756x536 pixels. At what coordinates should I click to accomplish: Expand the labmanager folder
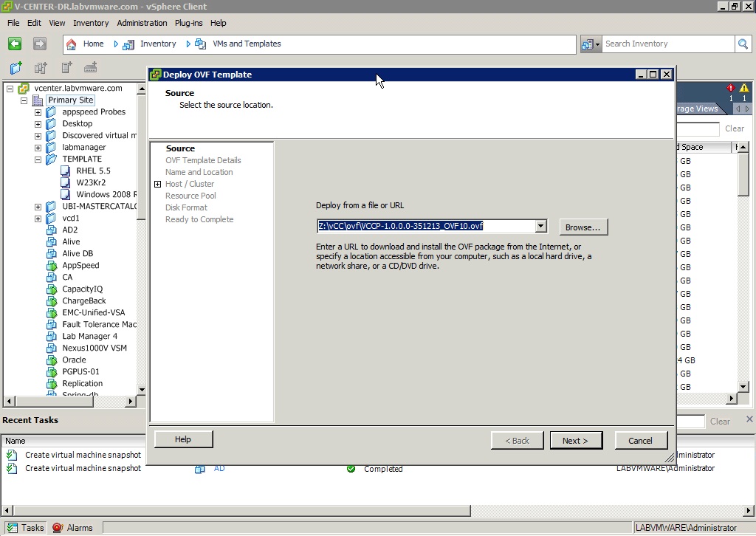click(38, 148)
